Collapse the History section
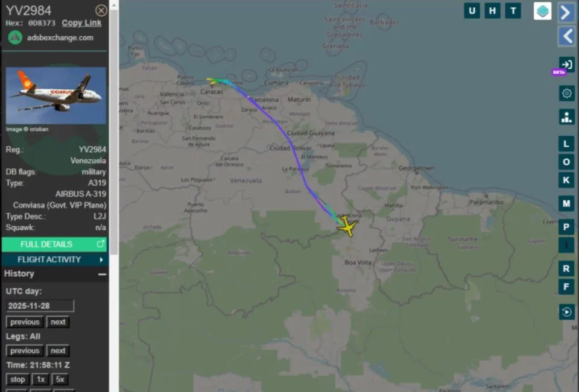 tap(103, 274)
